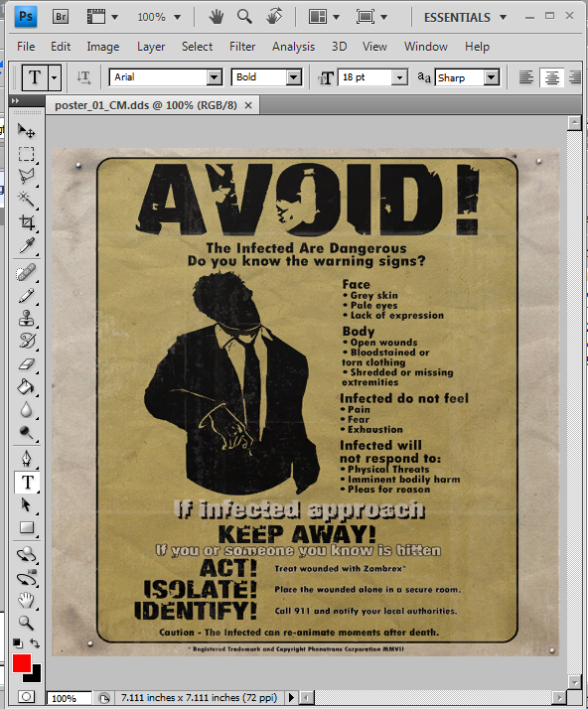Open the Image menu
This screenshot has width=588, height=709.
pos(103,47)
